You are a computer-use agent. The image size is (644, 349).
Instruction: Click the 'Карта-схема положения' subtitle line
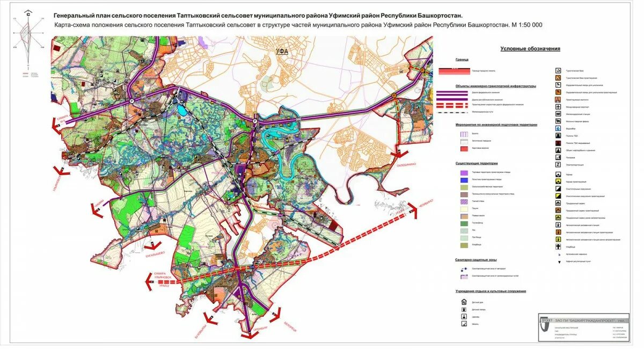pos(298,25)
